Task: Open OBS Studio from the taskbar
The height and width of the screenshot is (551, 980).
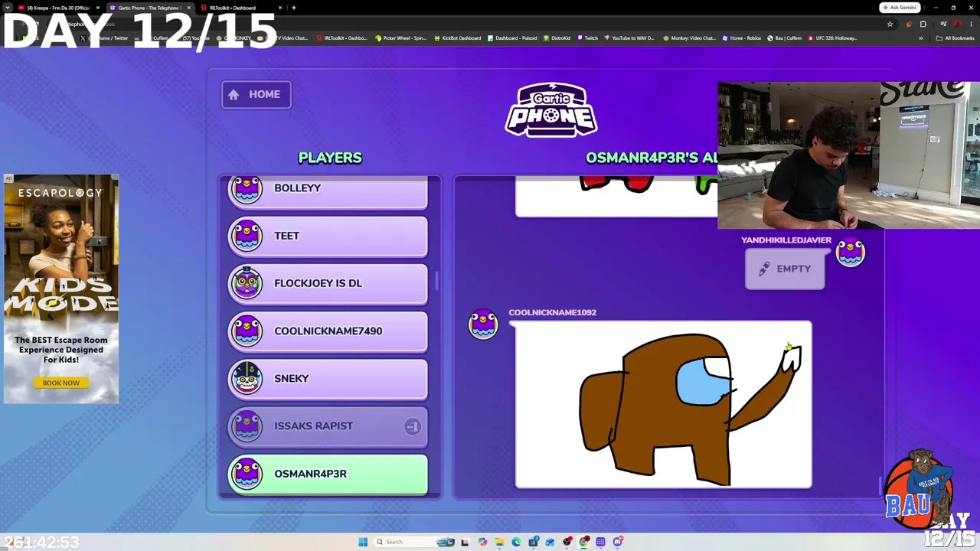Action: pyautogui.click(x=567, y=542)
